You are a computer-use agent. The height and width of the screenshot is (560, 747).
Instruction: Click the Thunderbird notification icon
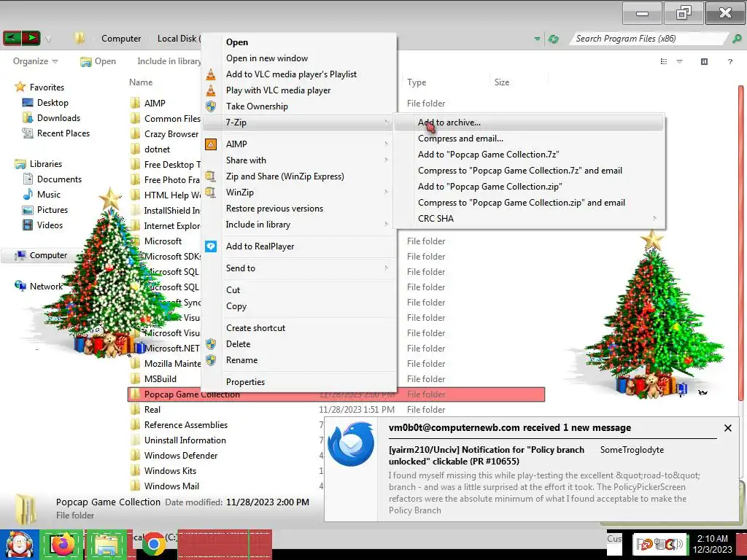[x=351, y=446]
